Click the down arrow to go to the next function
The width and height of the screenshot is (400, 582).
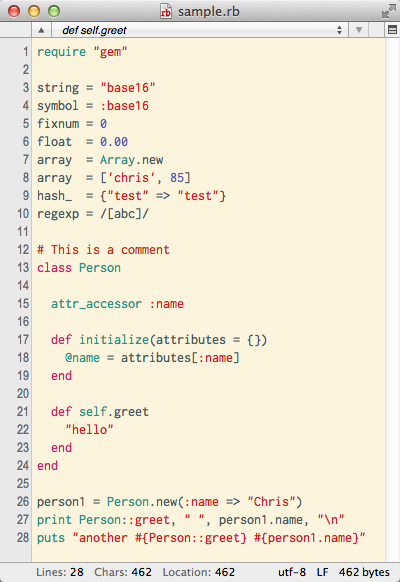pyautogui.click(x=359, y=30)
